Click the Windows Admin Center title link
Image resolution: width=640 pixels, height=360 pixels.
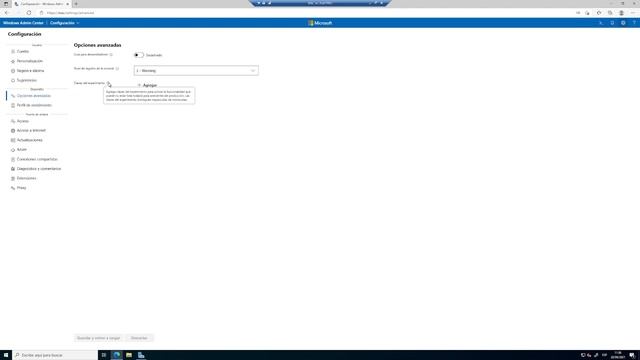coord(23,23)
